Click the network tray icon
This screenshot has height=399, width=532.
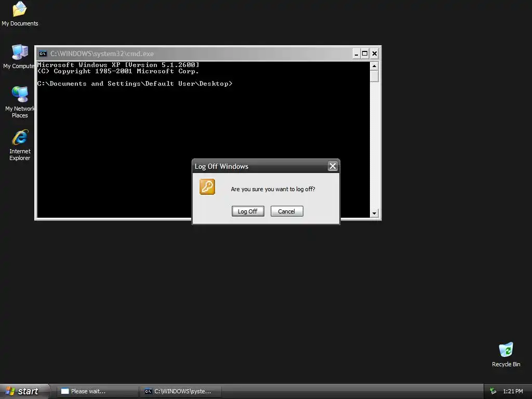pyautogui.click(x=493, y=391)
